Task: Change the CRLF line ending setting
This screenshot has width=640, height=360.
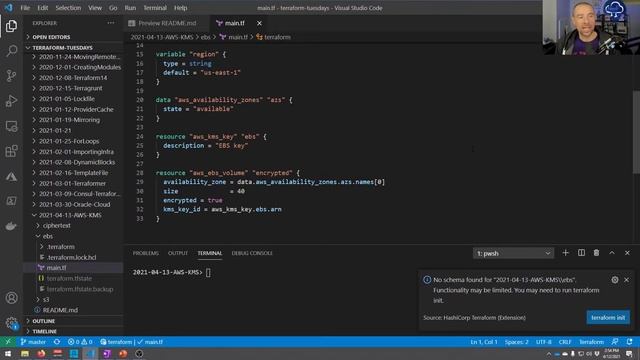Action: pos(565,342)
